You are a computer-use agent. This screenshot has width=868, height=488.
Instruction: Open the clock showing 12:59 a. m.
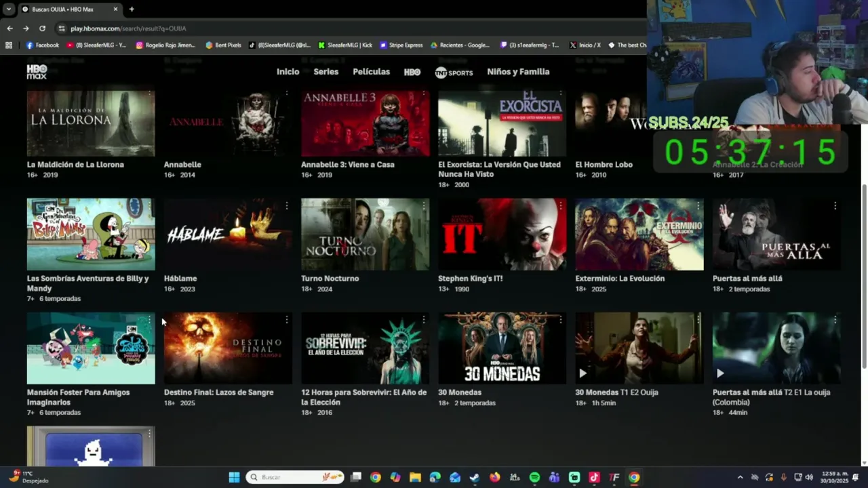click(834, 477)
